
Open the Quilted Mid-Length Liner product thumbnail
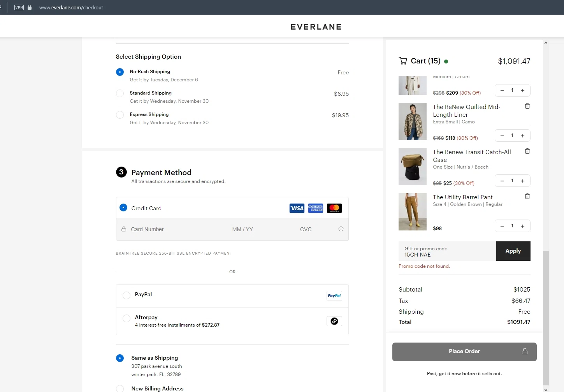(x=413, y=121)
